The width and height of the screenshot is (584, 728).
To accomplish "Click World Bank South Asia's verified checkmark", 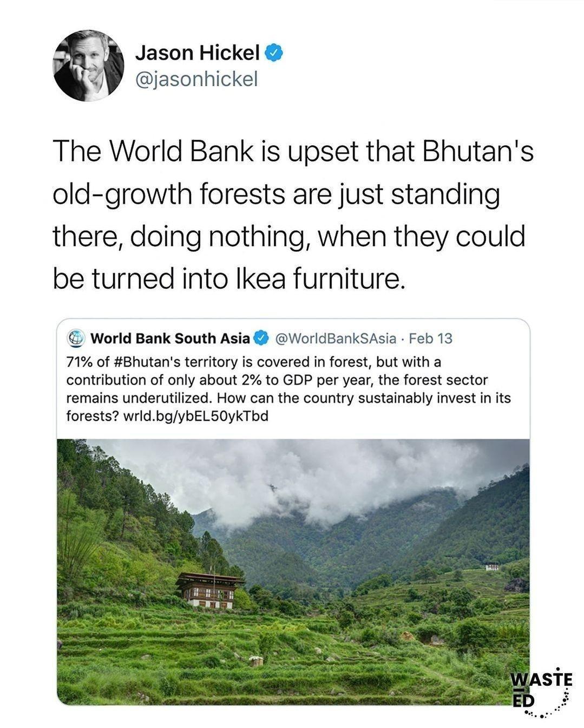I will (261, 337).
